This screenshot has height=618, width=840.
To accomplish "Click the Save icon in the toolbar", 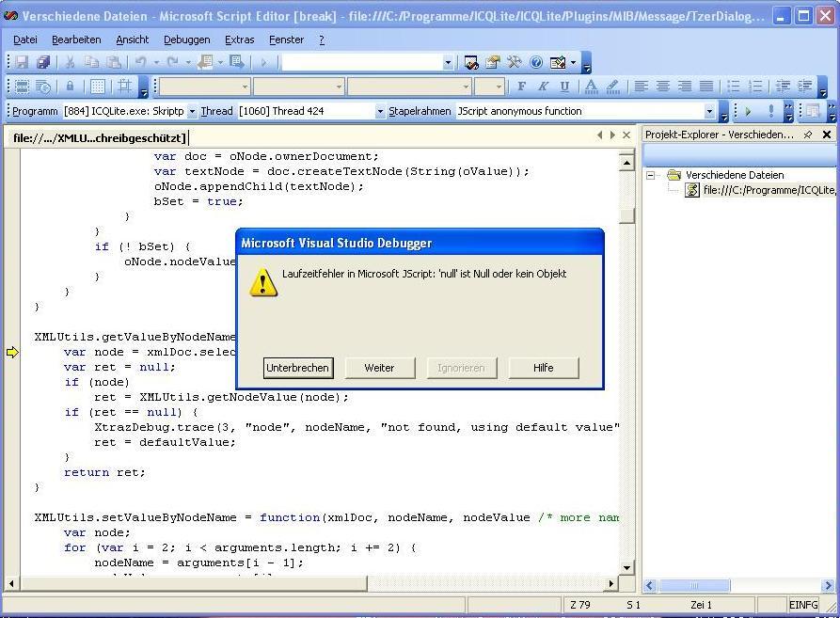I will coord(22,63).
